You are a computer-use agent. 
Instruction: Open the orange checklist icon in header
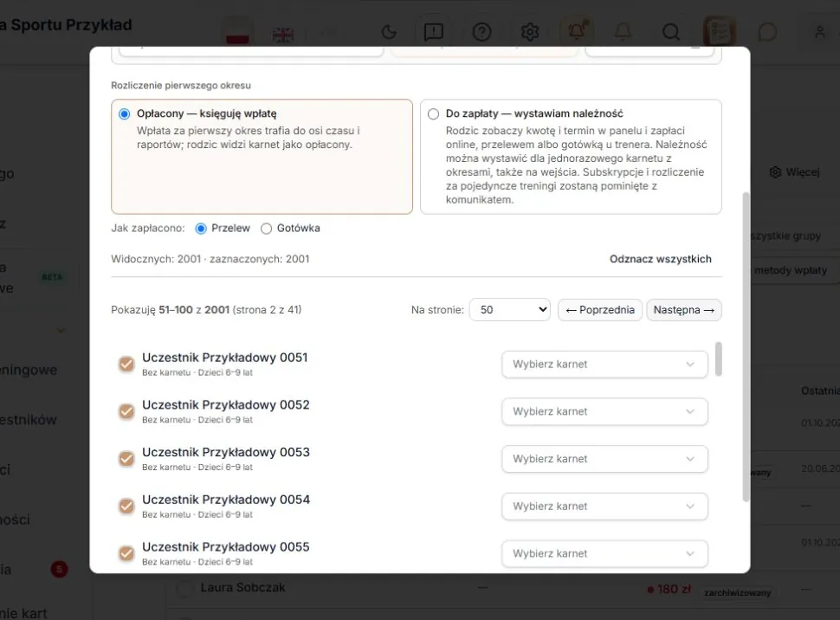pyautogui.click(x=720, y=32)
